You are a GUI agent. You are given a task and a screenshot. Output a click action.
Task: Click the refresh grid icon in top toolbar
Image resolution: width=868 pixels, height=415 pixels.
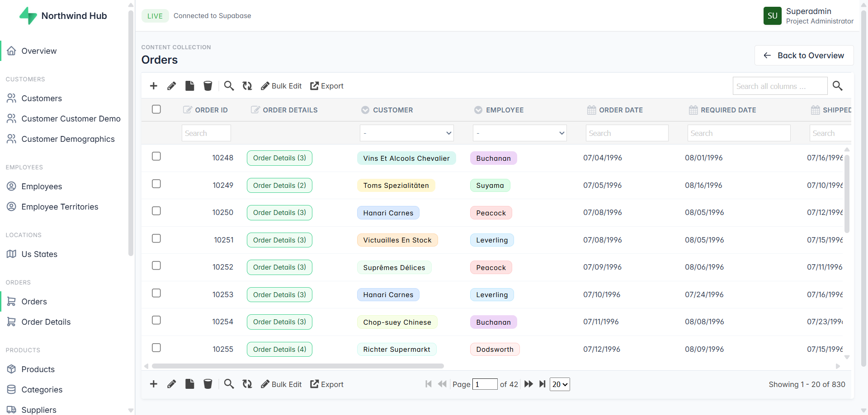coord(247,86)
